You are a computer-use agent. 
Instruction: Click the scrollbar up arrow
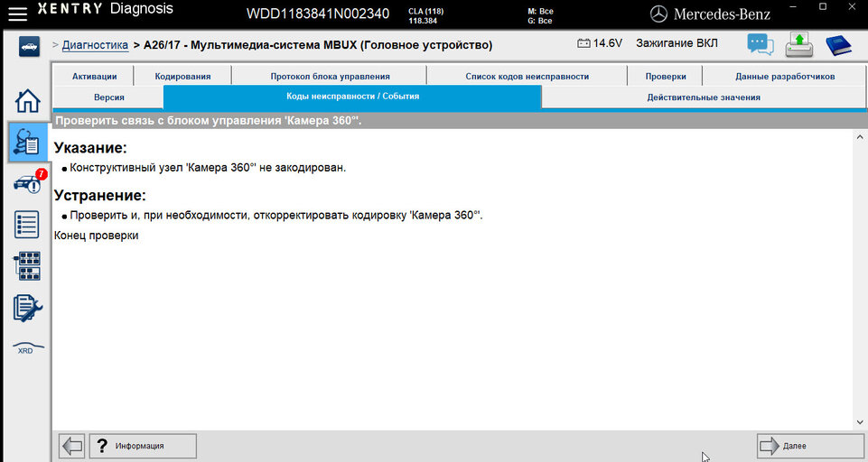pos(860,136)
